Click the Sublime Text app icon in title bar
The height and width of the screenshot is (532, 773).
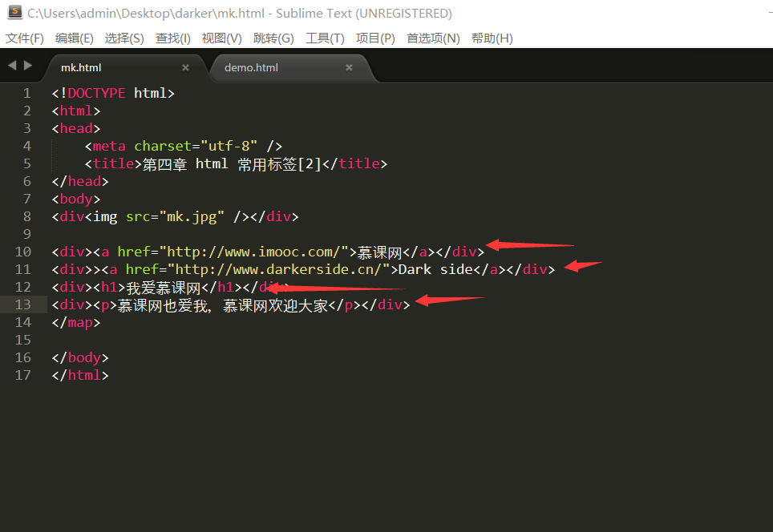pyautogui.click(x=15, y=12)
